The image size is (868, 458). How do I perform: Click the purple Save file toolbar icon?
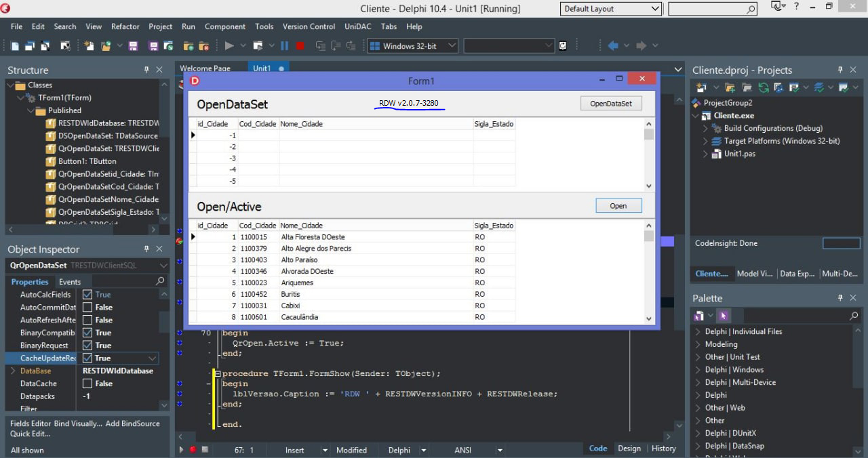133,45
